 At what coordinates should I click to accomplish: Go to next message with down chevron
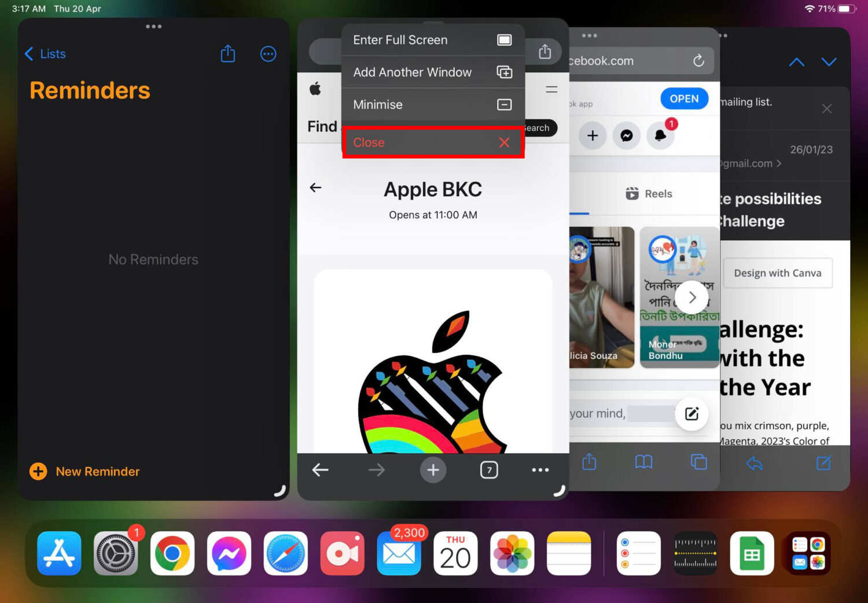tap(829, 62)
